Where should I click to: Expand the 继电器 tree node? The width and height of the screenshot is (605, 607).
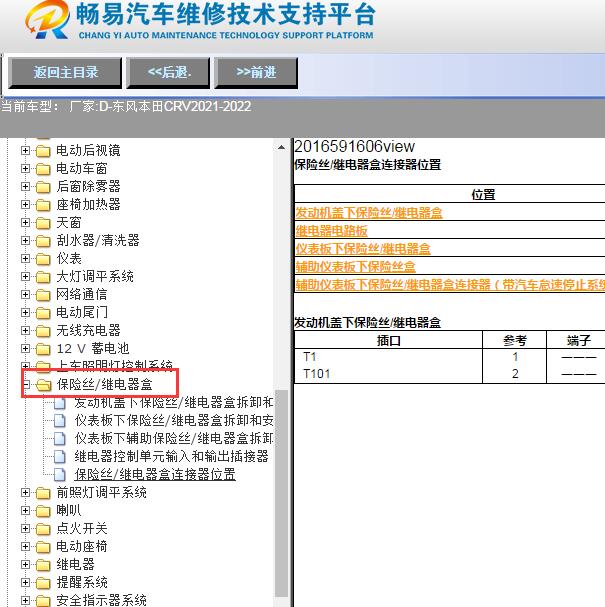[x=25, y=564]
